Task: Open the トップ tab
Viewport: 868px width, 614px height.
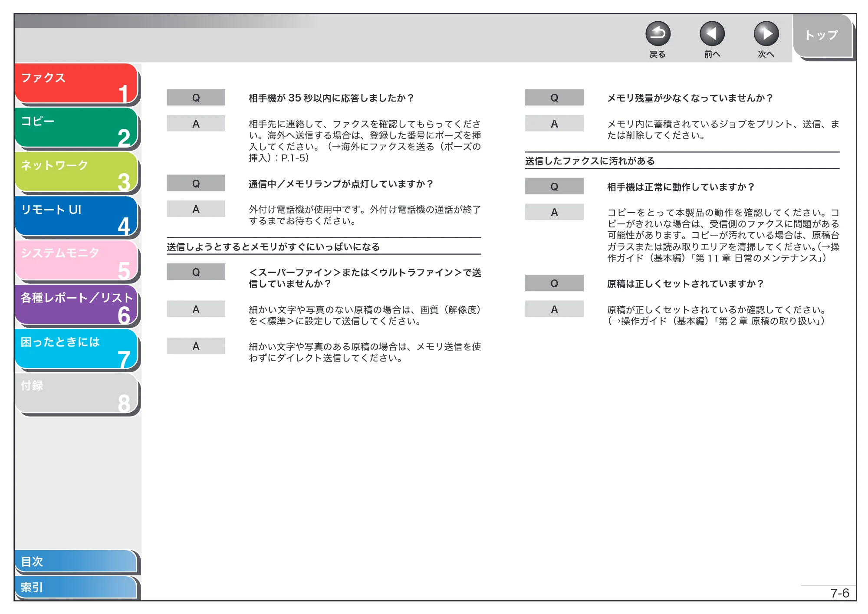Action: 822,36
